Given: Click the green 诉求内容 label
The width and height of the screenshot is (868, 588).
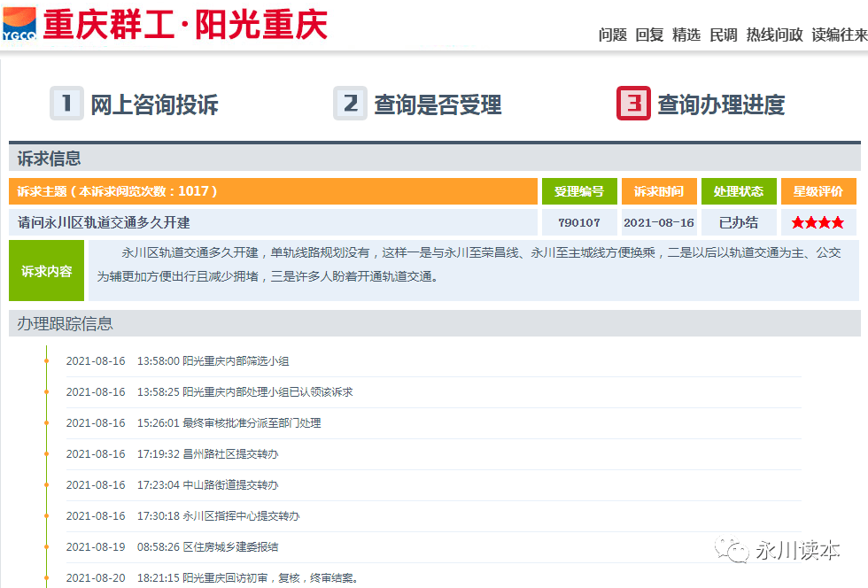Looking at the screenshot, I should (46, 271).
